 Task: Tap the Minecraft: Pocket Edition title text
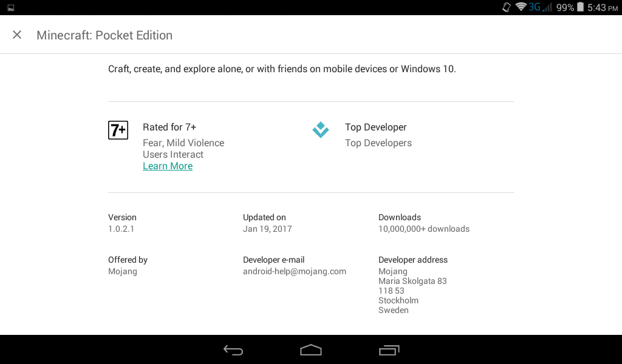(x=104, y=35)
